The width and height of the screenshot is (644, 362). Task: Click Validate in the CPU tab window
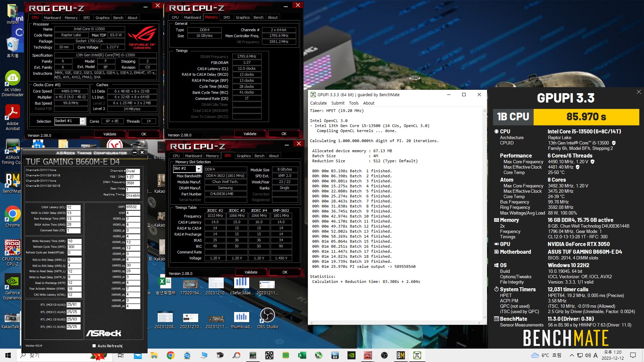[x=110, y=134]
